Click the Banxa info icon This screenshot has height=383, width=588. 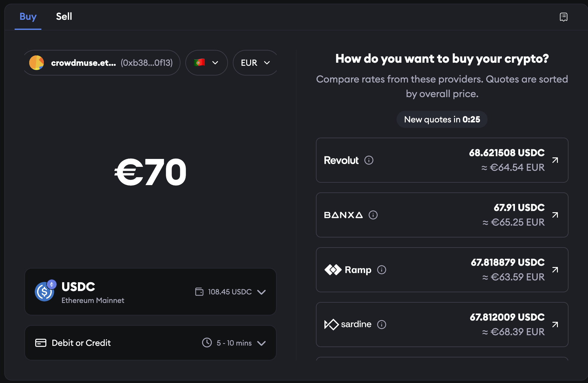click(373, 215)
